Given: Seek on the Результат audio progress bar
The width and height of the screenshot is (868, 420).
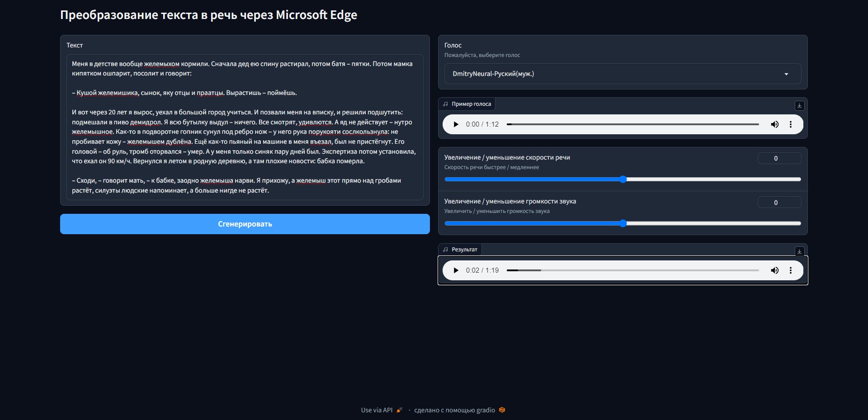Looking at the screenshot, I should coord(633,270).
